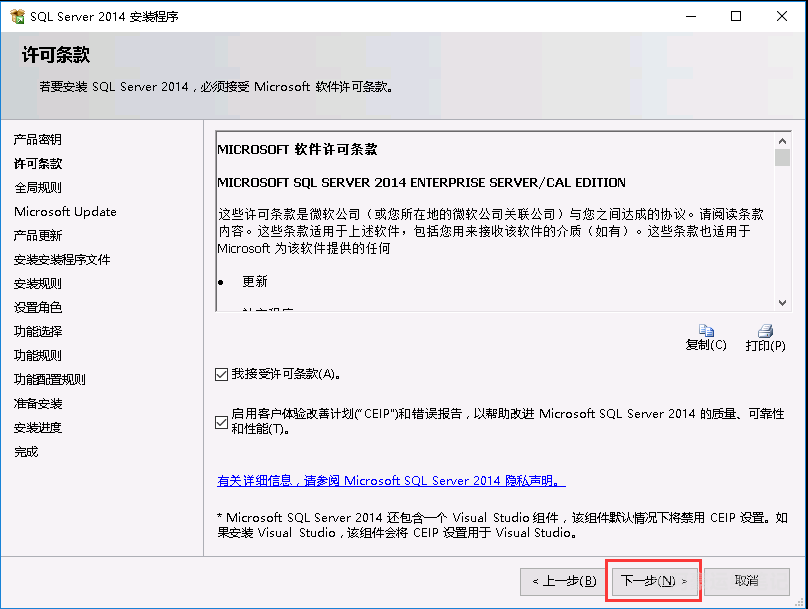808x609 pixels.
Task: Select the 全局规则 step in sidebar
Action: (x=38, y=188)
